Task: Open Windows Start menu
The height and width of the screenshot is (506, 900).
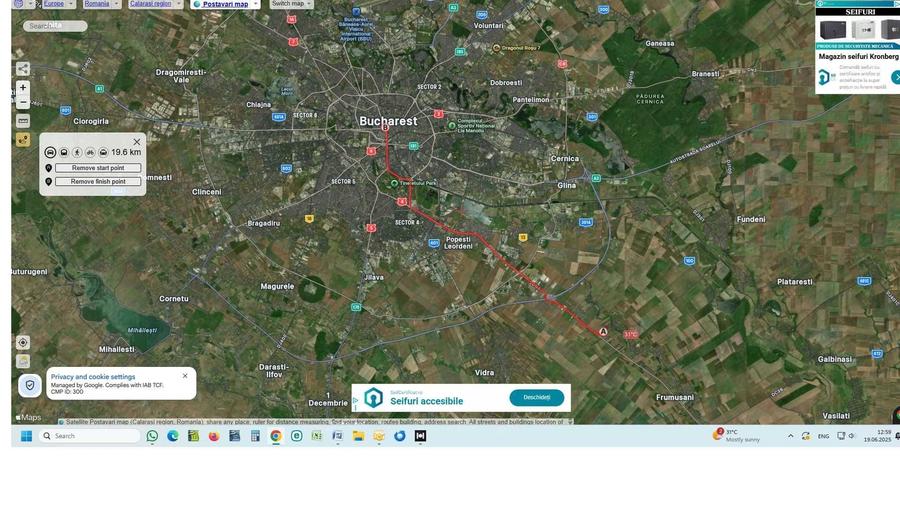Action: [26, 436]
